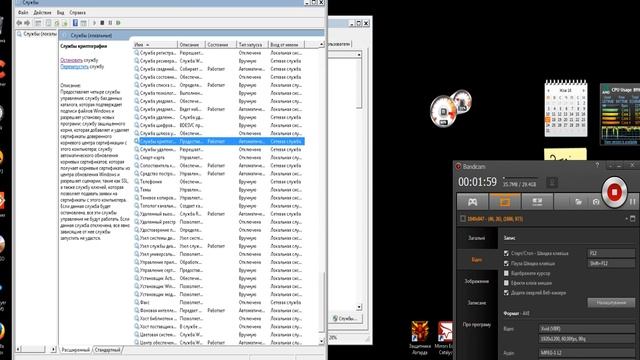Image resolution: width=640 pixels, height=360 pixels.
Task: Click the Службы button in back window
Action: pyautogui.click(x=346, y=318)
